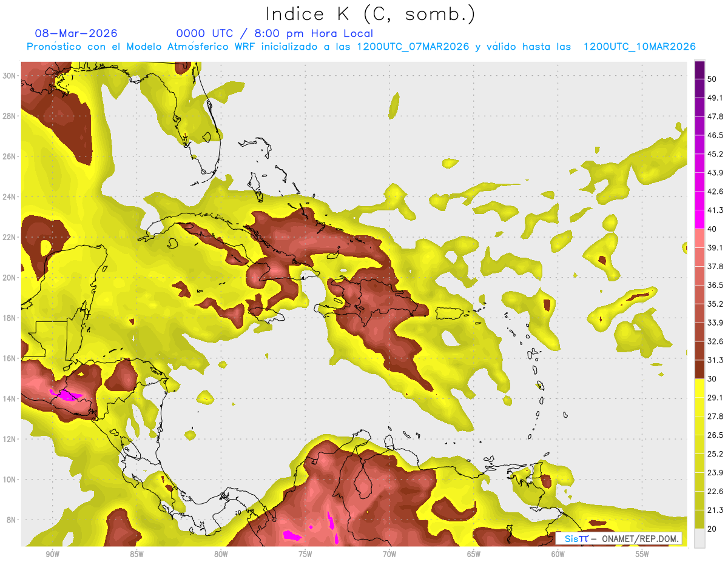Image resolution: width=728 pixels, height=562 pixels.
Task: Click the ONAMET/REP.DOM. logo box
Action: coord(619,538)
